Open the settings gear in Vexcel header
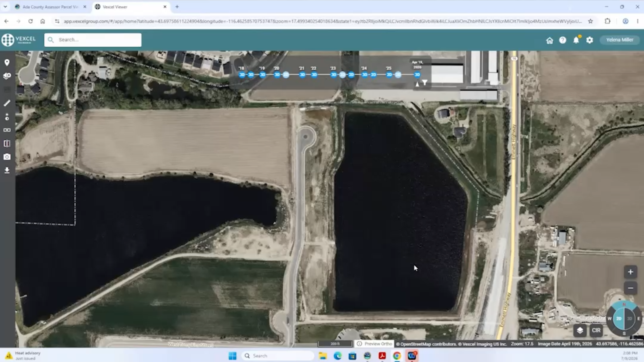The height and width of the screenshot is (362, 644). click(589, 40)
